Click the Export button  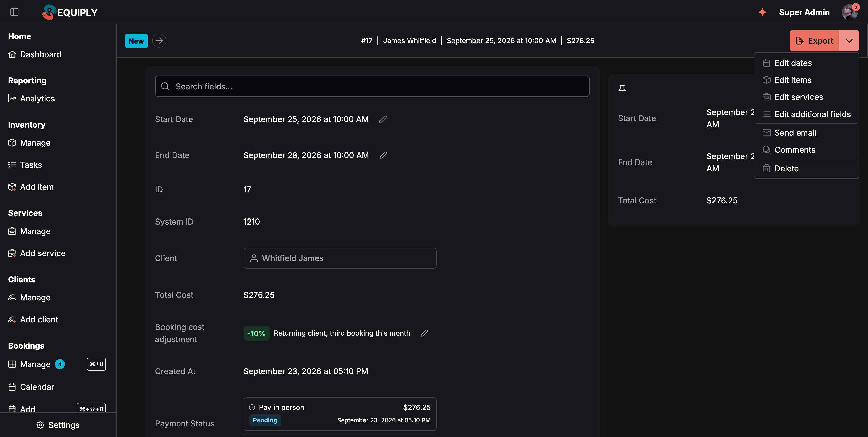coord(815,41)
